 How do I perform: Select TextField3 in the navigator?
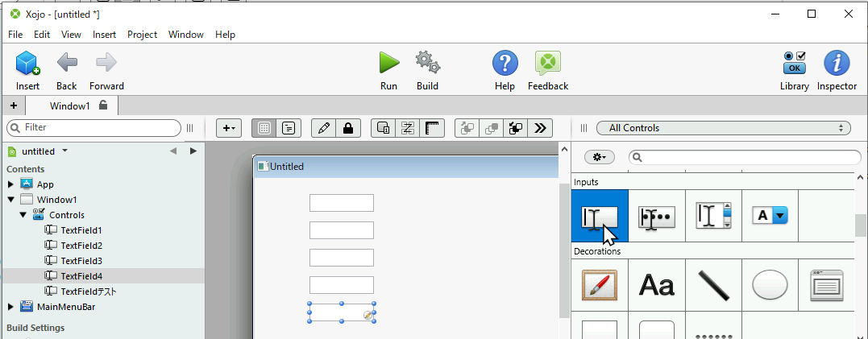click(81, 261)
